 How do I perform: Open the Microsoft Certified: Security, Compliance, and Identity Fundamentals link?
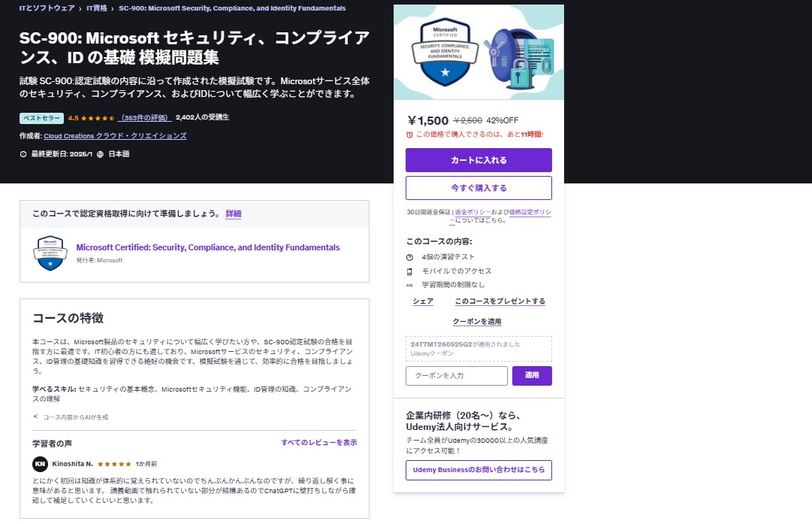point(208,248)
